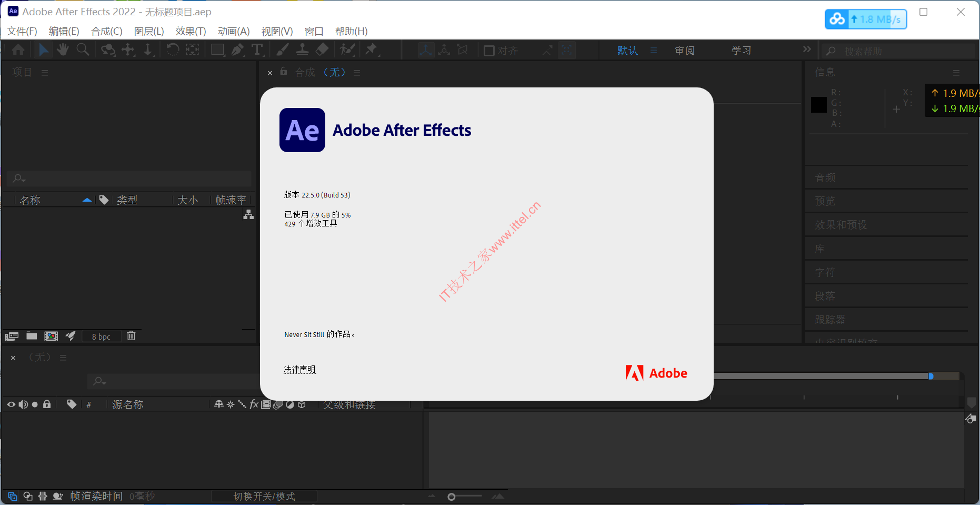Go to the Home screen icon
The height and width of the screenshot is (505, 980).
pyautogui.click(x=18, y=50)
